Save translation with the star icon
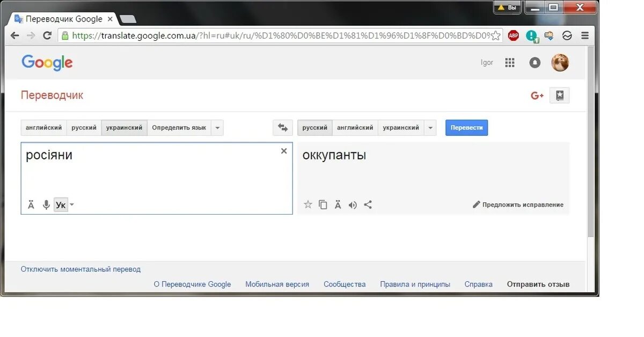The height and width of the screenshot is (337, 644). 308,204
